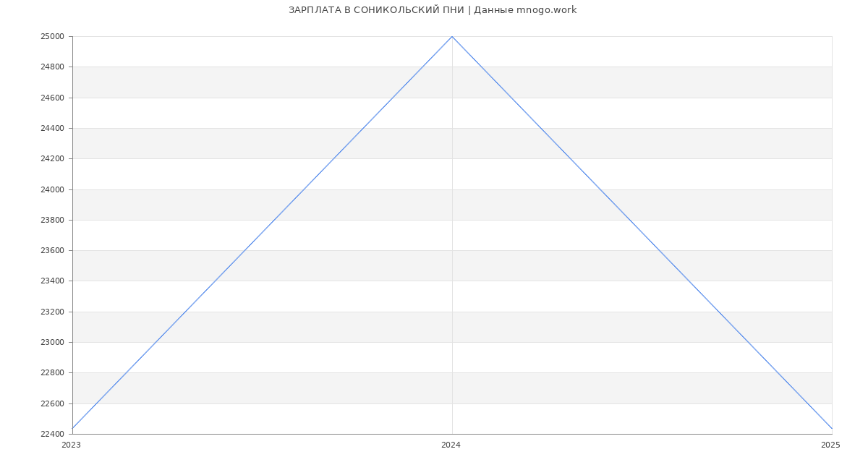The width and height of the screenshot is (868, 470).
Task: Click the 23200 y-axis label
Action: (x=52, y=312)
